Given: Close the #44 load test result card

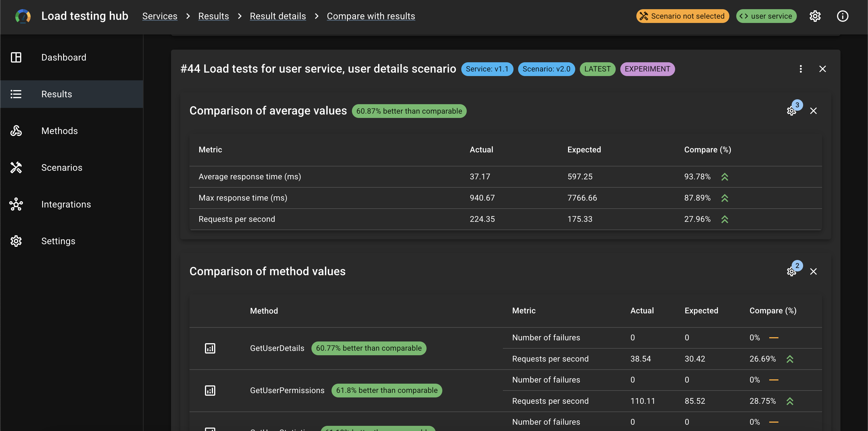Looking at the screenshot, I should (823, 69).
